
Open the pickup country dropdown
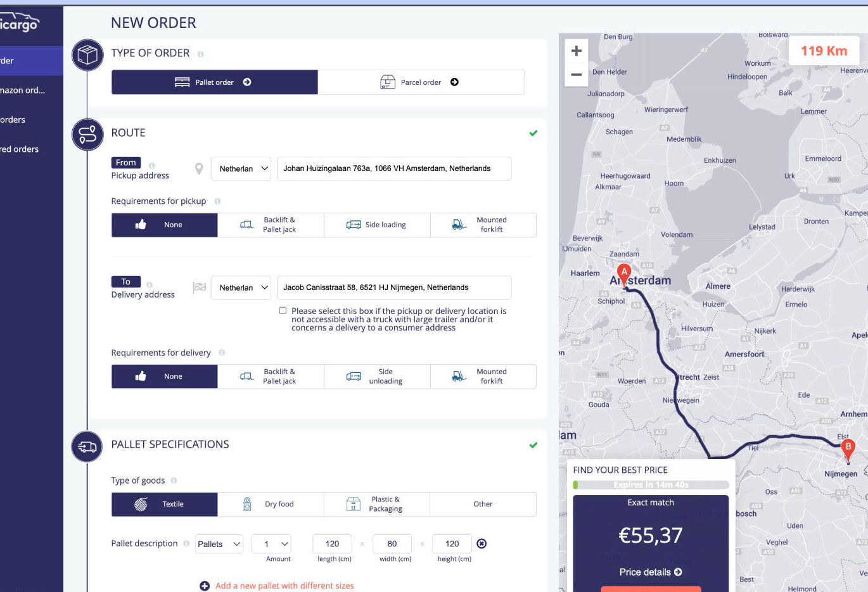(241, 168)
